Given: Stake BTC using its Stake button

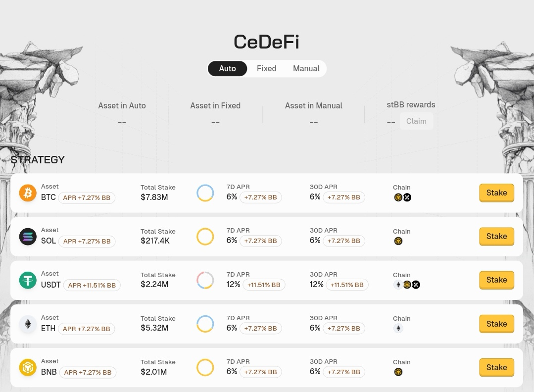Looking at the screenshot, I should point(496,193).
